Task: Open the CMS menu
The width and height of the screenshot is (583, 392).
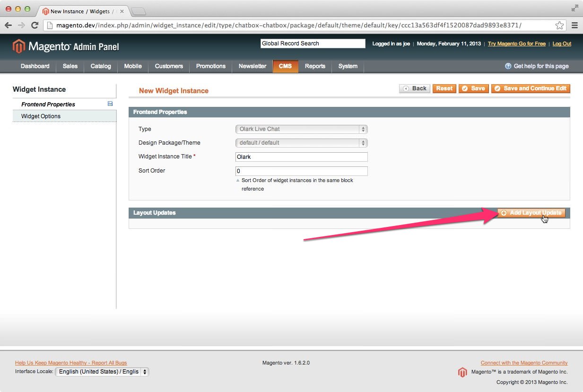Action: [285, 66]
